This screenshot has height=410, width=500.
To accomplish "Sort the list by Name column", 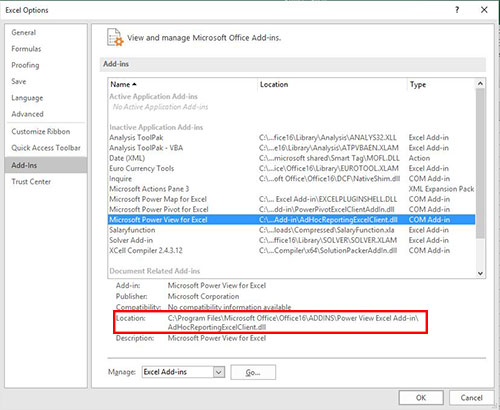I will coord(183,85).
